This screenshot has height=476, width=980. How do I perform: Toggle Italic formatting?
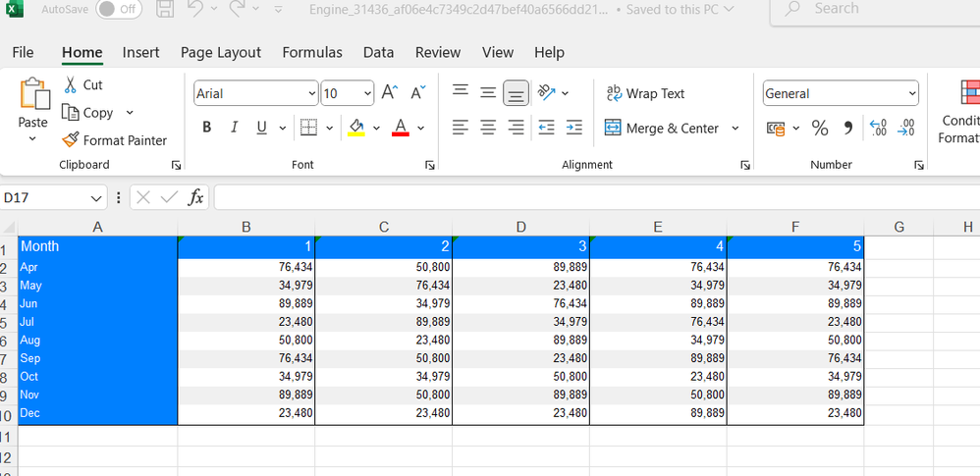[234, 128]
